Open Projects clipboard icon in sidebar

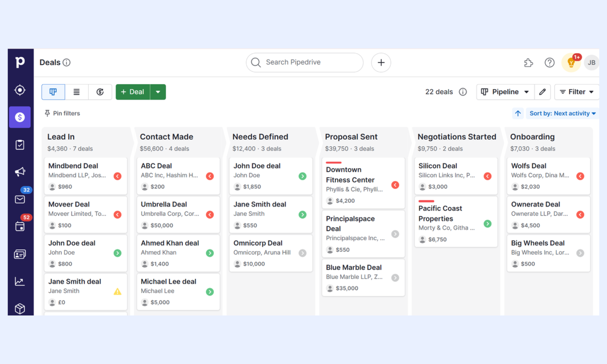20,145
